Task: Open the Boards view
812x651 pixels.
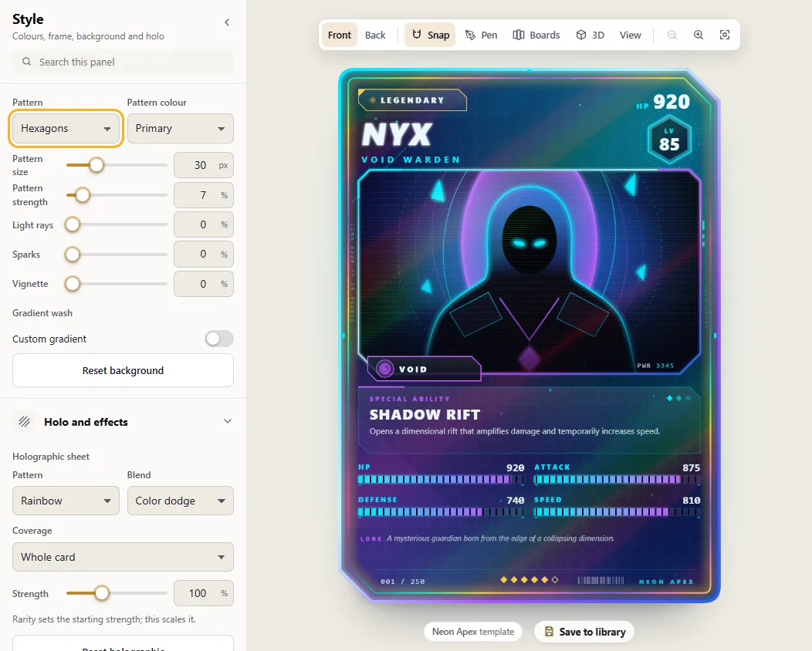Action: [536, 35]
